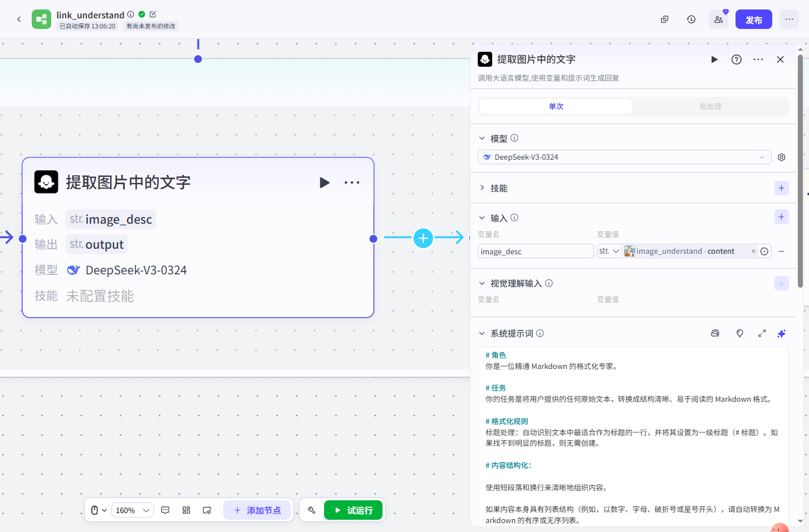Switch to the 批处理 tab
This screenshot has width=809, height=532.
(710, 106)
